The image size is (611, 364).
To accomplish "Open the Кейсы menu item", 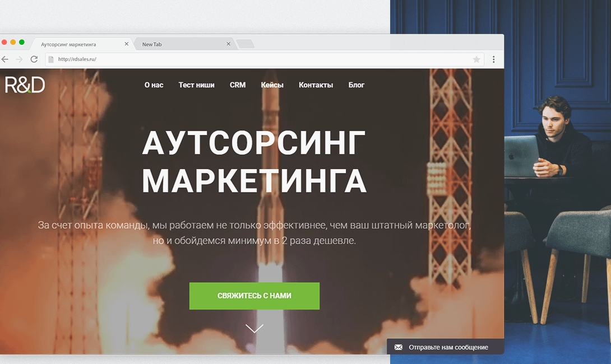I will point(272,85).
